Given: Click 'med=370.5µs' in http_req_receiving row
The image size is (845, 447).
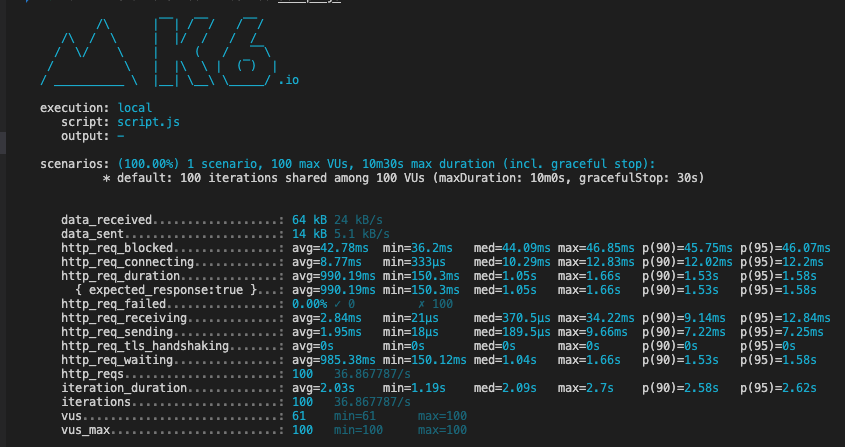Looking at the screenshot, I should tap(512, 318).
